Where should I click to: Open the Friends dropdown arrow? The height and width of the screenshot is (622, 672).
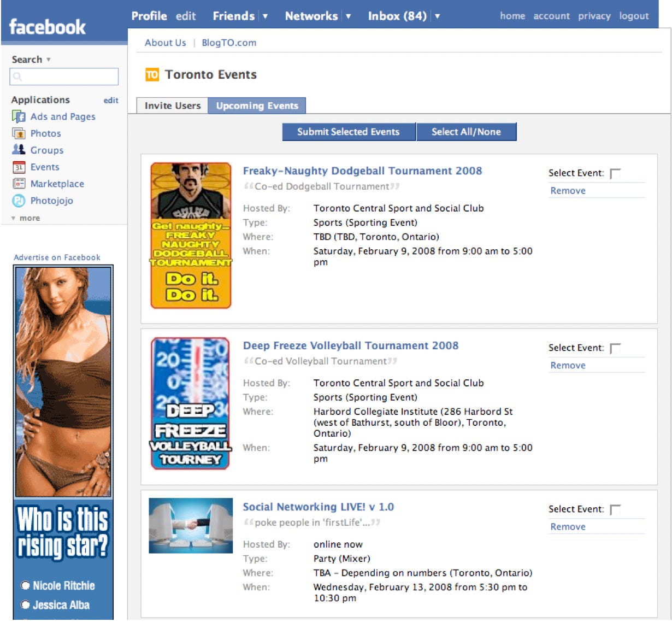click(x=265, y=16)
